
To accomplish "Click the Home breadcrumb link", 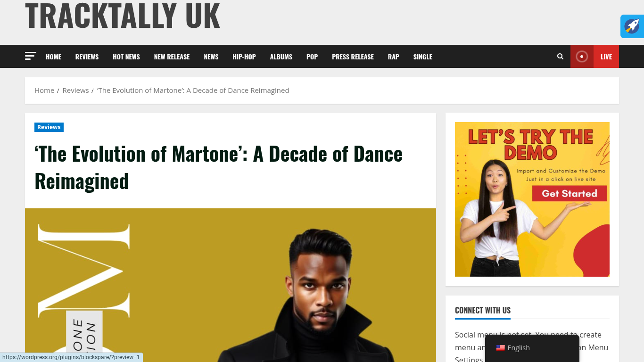I will pos(44,90).
